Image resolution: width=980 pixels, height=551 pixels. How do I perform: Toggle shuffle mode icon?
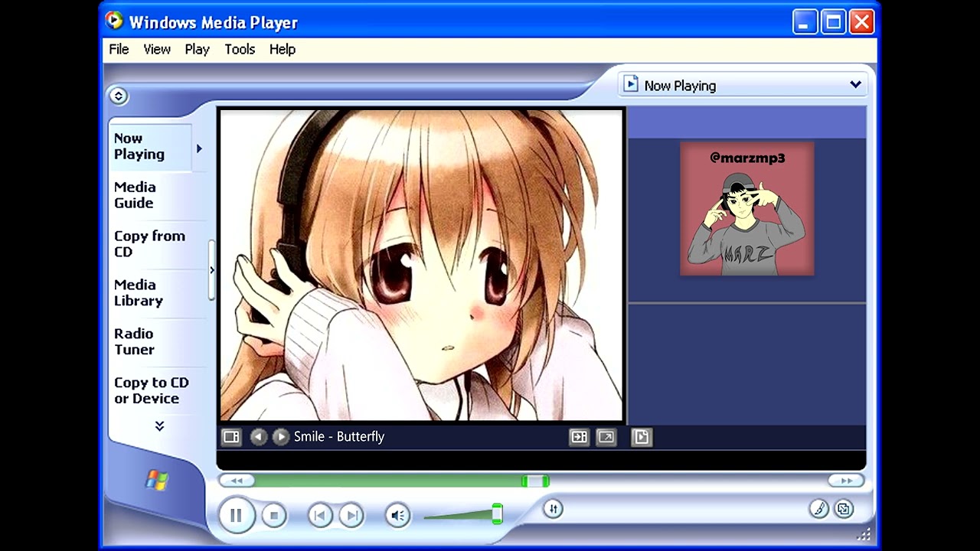coord(553,509)
